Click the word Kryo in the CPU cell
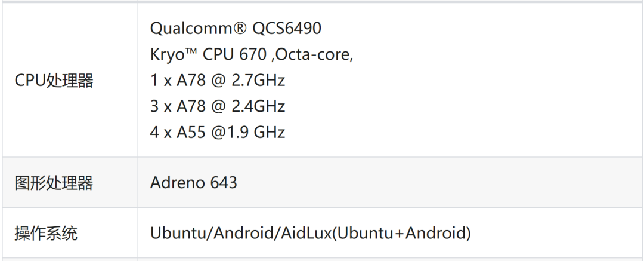Viewport: 644px width, 261px height. click(x=168, y=55)
